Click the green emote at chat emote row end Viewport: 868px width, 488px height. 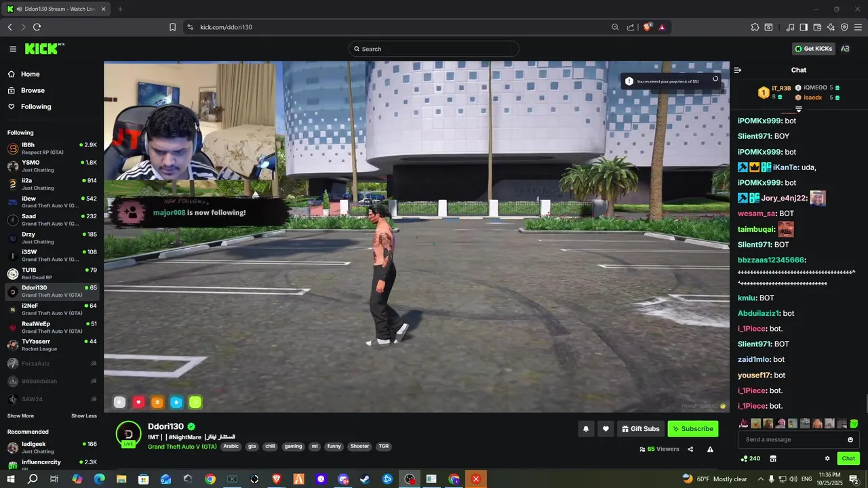tap(854, 424)
